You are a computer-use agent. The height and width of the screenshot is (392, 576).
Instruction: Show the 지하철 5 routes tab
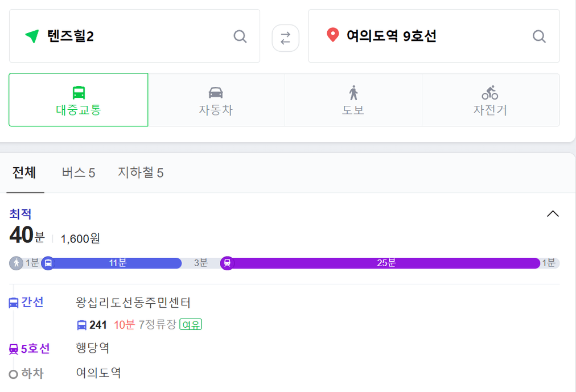coord(141,172)
